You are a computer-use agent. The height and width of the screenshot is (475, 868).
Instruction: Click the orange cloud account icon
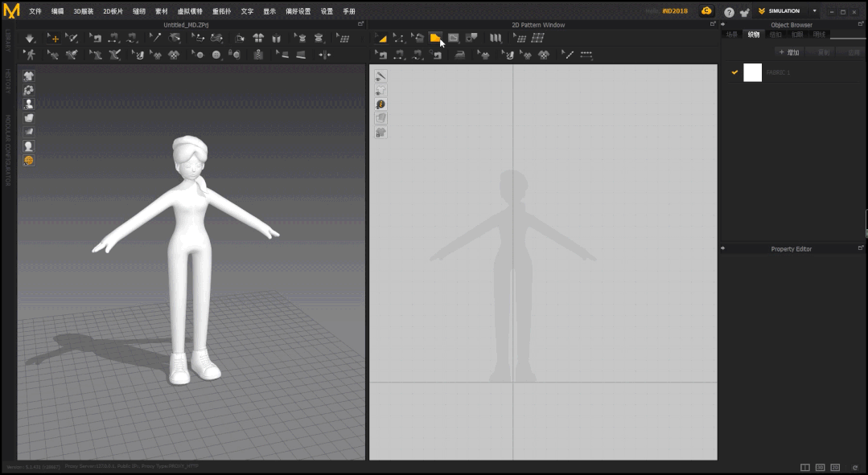pyautogui.click(x=706, y=11)
